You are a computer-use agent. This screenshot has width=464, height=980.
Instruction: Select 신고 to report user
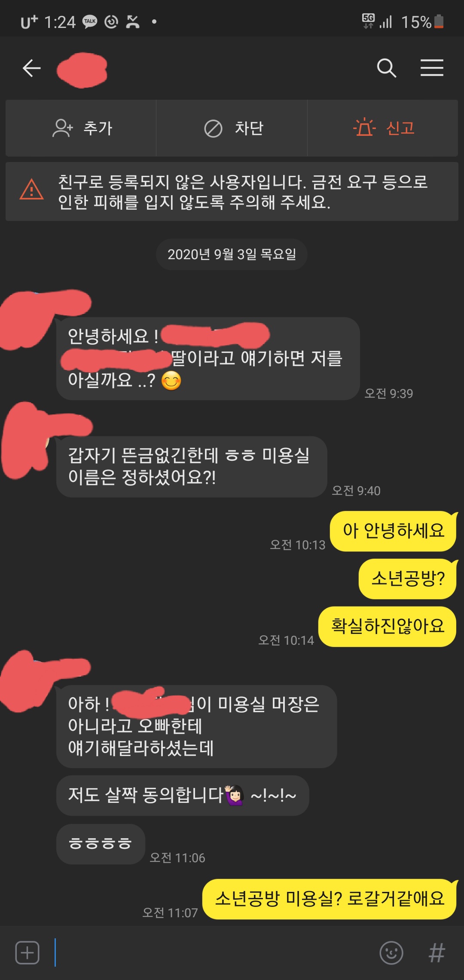click(400, 128)
